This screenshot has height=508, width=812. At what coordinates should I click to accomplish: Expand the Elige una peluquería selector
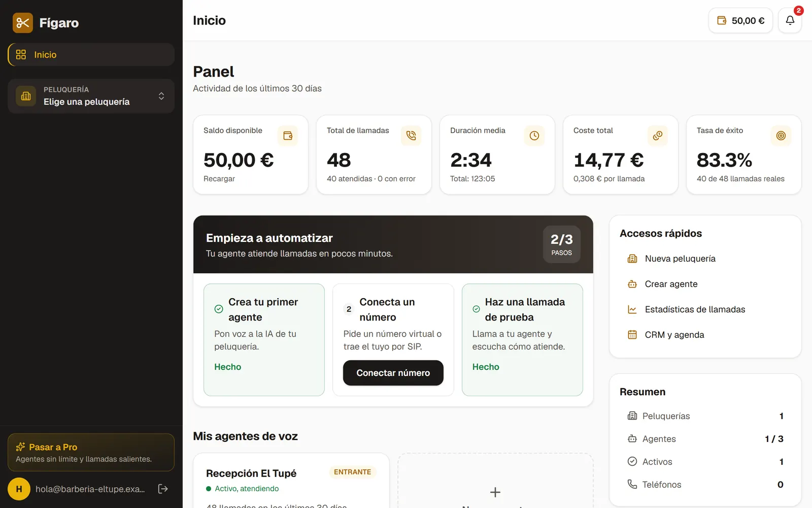point(91,96)
